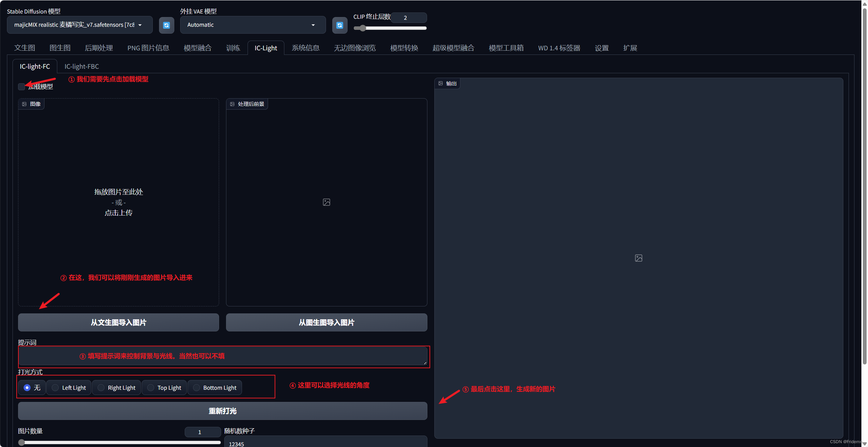This screenshot has height=447, width=868.
Task: Click the 处理后前景 label icon
Action: pos(232,104)
